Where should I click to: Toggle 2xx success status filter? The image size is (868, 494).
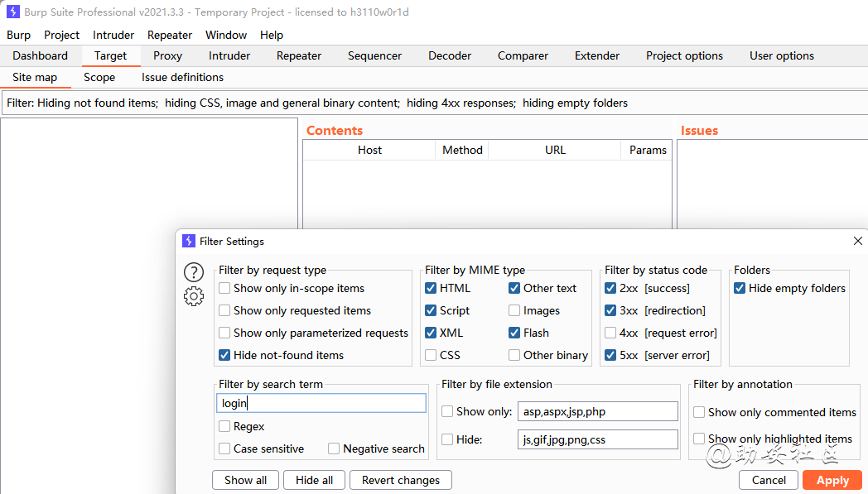click(x=610, y=288)
